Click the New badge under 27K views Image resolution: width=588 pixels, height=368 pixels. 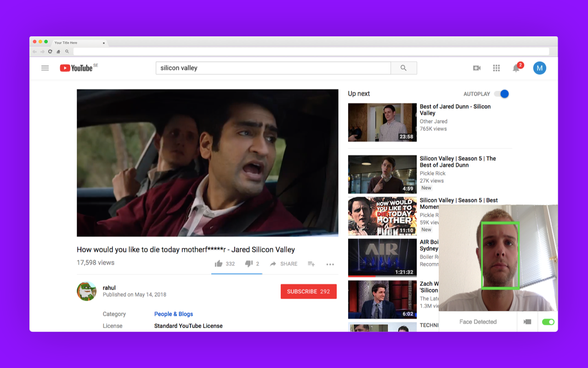click(x=427, y=188)
